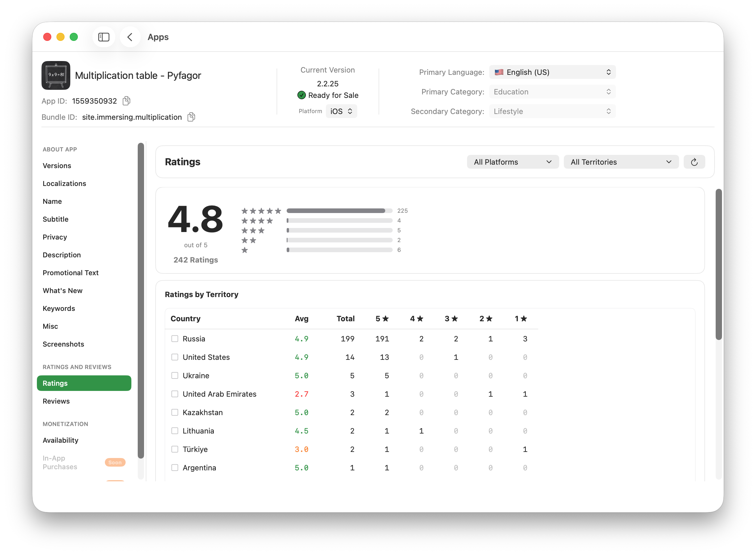
Task: Check the Ukraine territory checkbox
Action: tap(175, 375)
